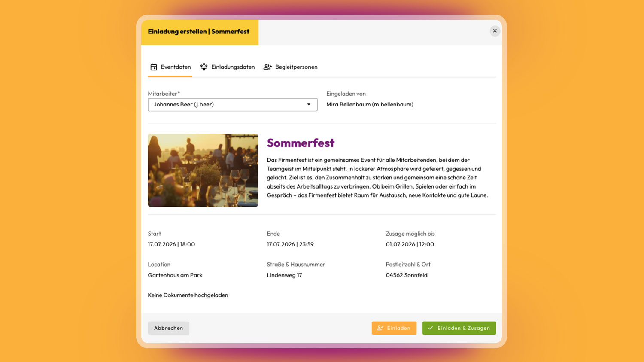The image size is (644, 362).
Task: Close the invitation dialog with the X
Action: 495,31
